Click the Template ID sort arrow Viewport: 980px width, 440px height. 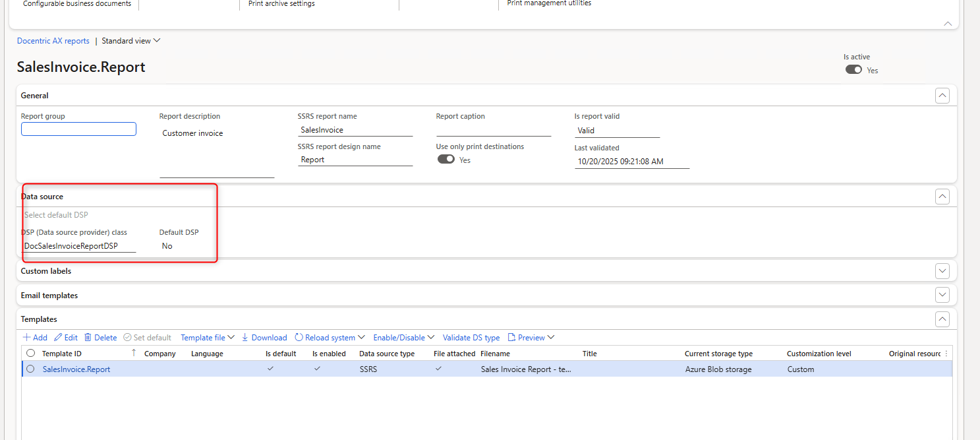[x=134, y=353]
